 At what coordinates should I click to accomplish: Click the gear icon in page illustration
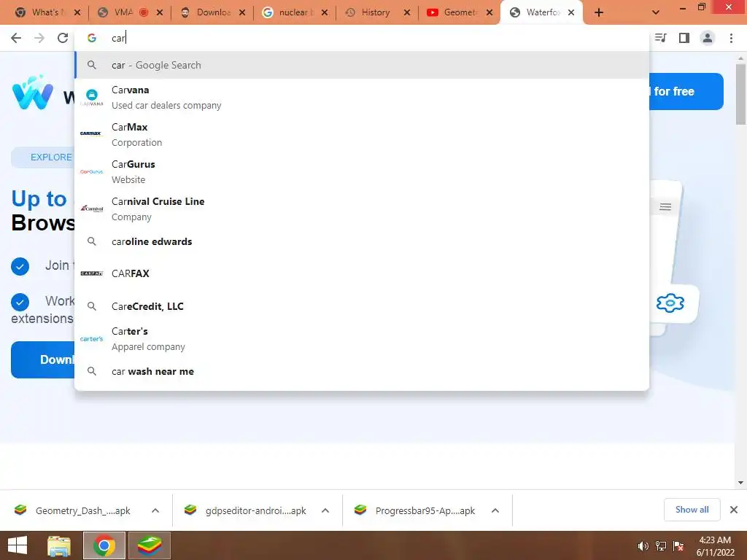coord(670,303)
